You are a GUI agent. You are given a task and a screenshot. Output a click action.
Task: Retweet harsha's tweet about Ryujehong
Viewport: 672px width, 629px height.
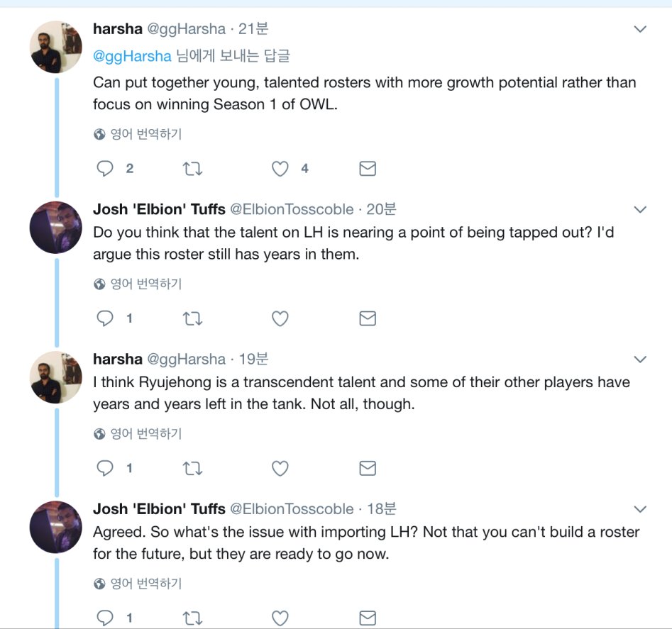[x=192, y=469]
